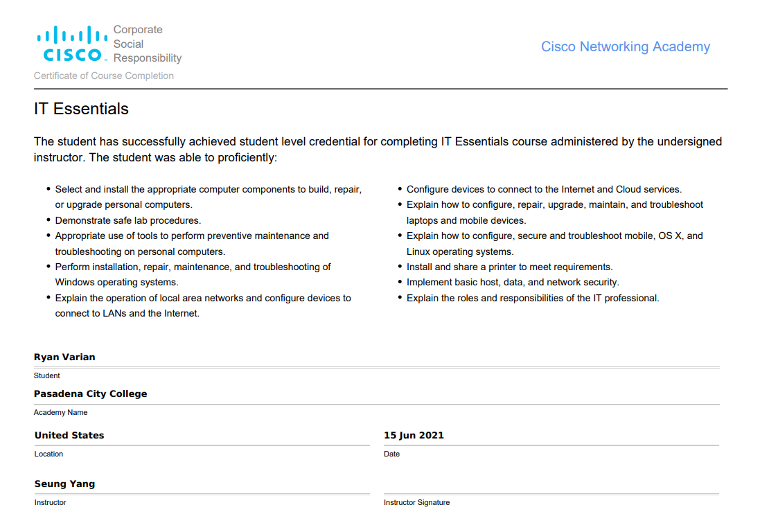Click the Cisco Networking Academy heading

pyautogui.click(x=625, y=46)
